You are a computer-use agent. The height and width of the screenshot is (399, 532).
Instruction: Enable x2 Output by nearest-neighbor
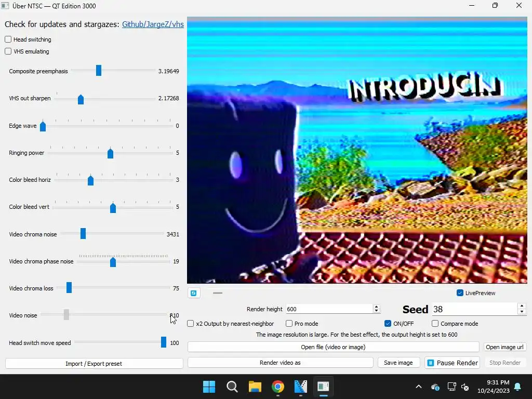[191, 324]
